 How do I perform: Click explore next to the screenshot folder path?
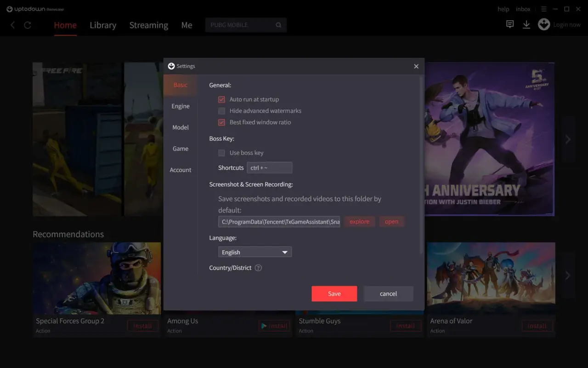coord(359,221)
